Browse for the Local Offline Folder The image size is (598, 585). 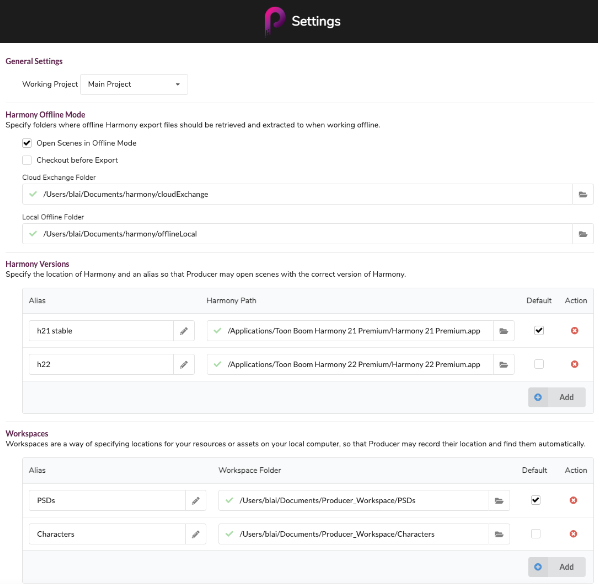pos(583,234)
